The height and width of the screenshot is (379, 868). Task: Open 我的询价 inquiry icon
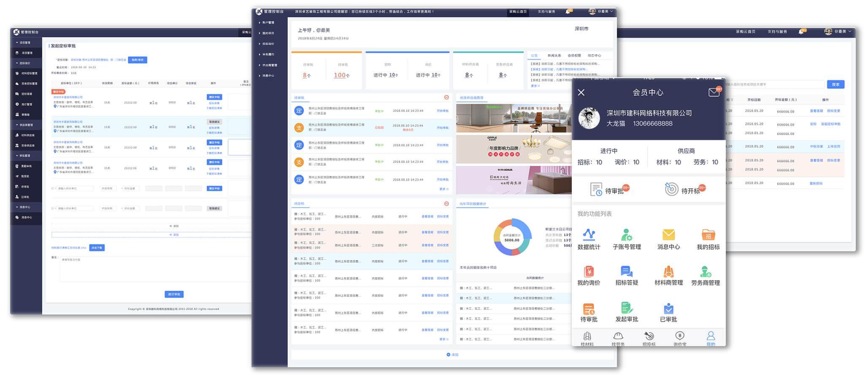tap(589, 271)
